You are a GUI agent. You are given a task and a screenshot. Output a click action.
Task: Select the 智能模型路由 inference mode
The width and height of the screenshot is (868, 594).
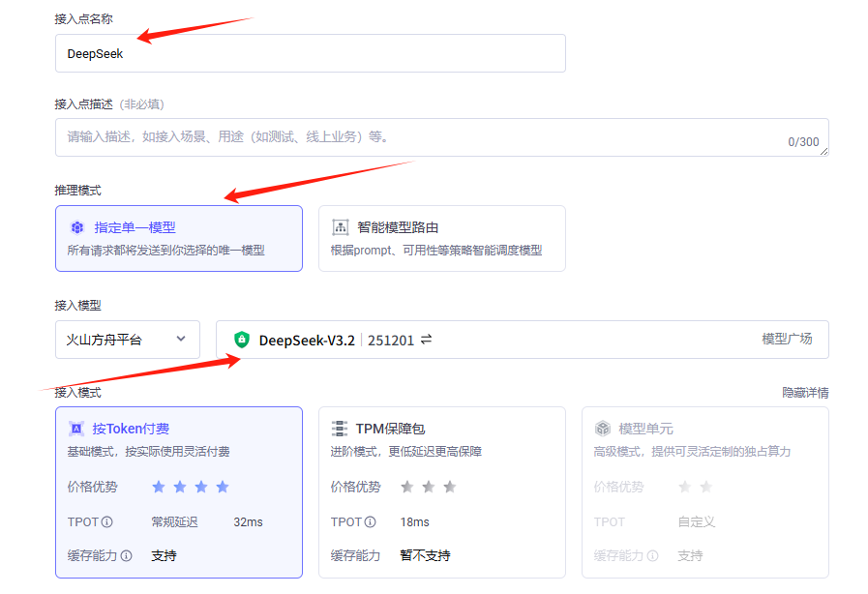(442, 239)
